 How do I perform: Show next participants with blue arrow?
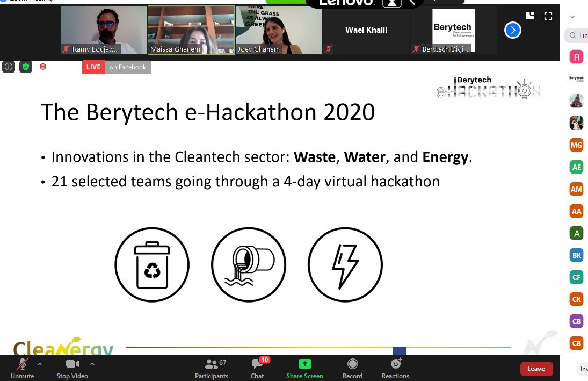click(x=513, y=30)
